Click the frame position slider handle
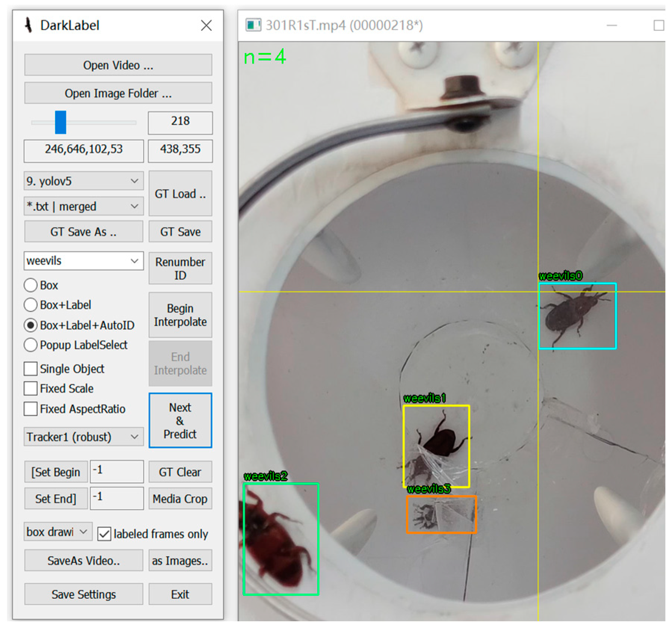Screen dimensions: 672x628 pos(61,122)
